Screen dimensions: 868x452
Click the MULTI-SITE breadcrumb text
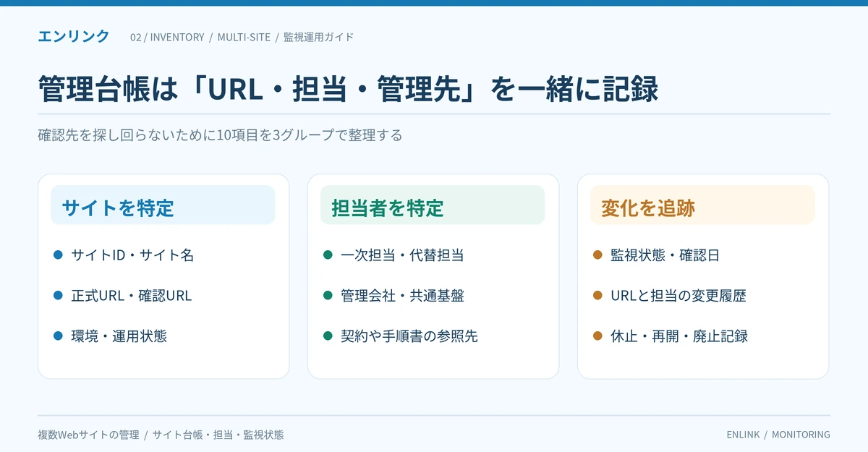coord(244,37)
